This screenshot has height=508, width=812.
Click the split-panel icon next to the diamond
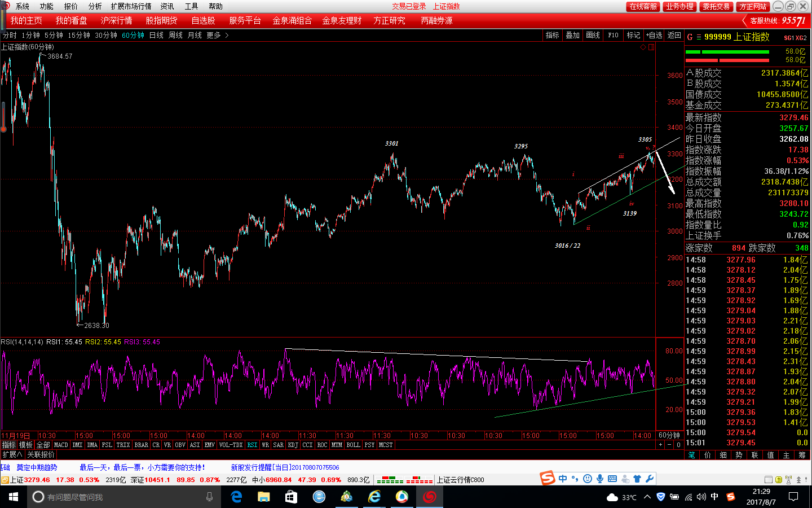click(651, 47)
